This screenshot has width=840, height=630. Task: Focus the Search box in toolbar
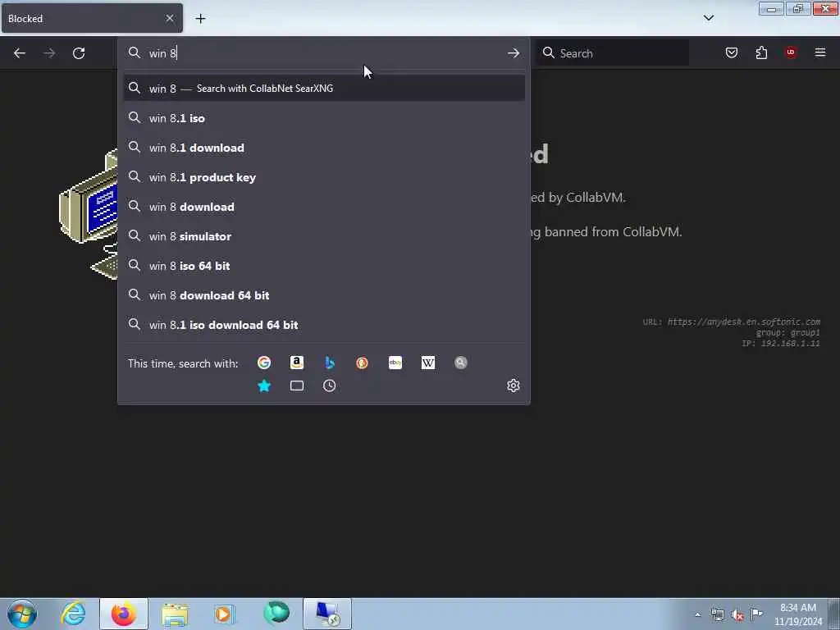[x=612, y=53]
